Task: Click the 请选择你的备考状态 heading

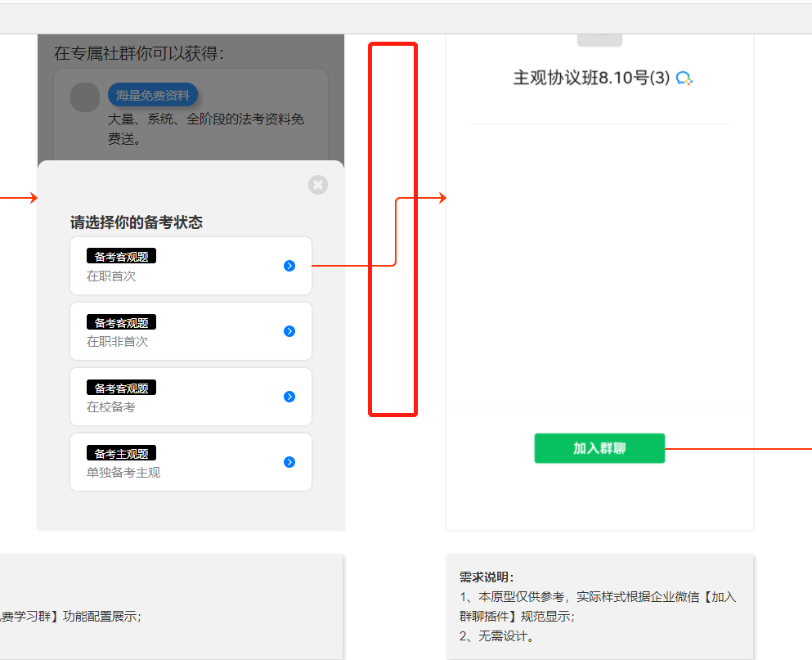Action: coord(137,222)
